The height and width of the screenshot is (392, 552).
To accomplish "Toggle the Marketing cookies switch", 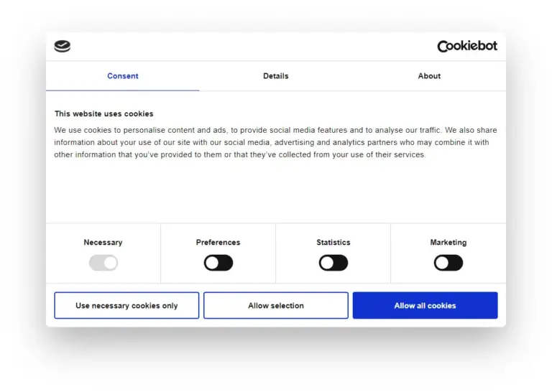I will coord(448,263).
